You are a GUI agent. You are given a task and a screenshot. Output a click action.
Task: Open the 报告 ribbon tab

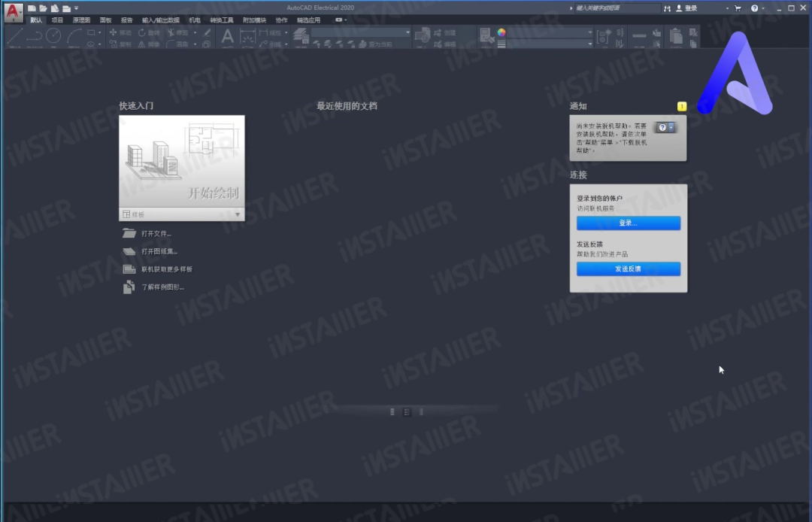pyautogui.click(x=127, y=20)
